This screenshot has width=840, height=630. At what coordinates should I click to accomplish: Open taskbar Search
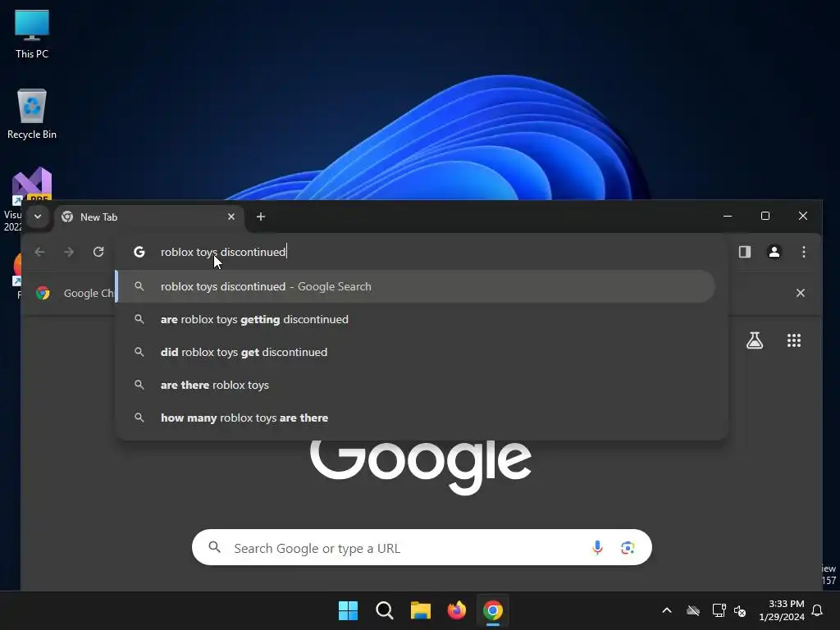pos(385,610)
